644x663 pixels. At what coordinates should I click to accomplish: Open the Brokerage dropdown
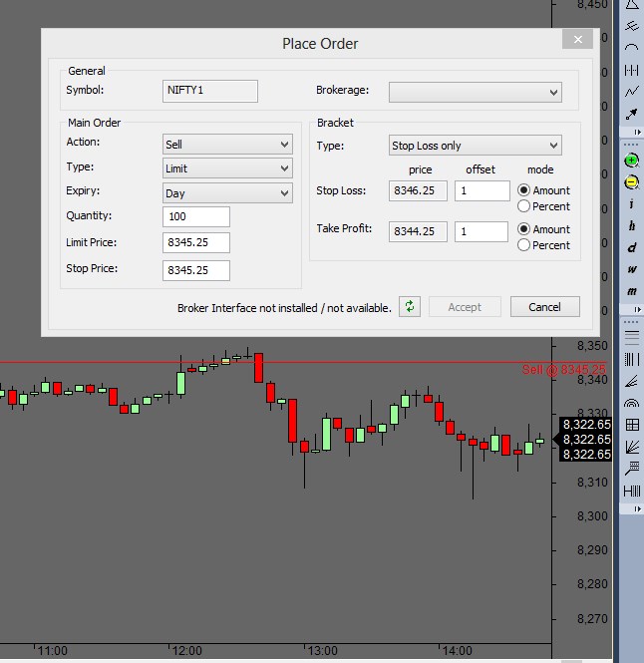tap(476, 92)
